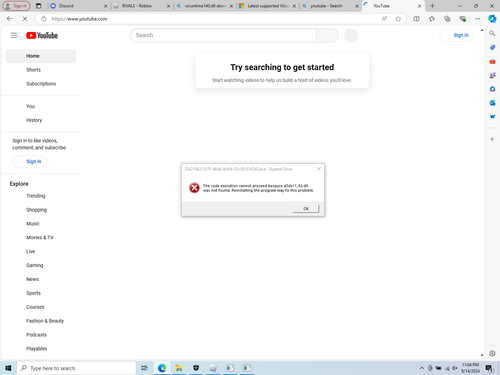This screenshot has width=500, height=375.
Task: Open Sports under Explore
Action: (41, 293)
